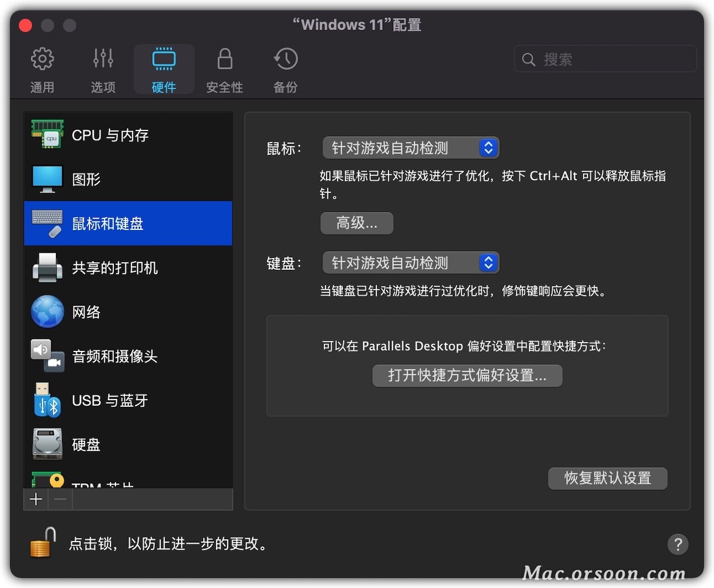Switch to the 选项 (Options) tab

click(103, 69)
